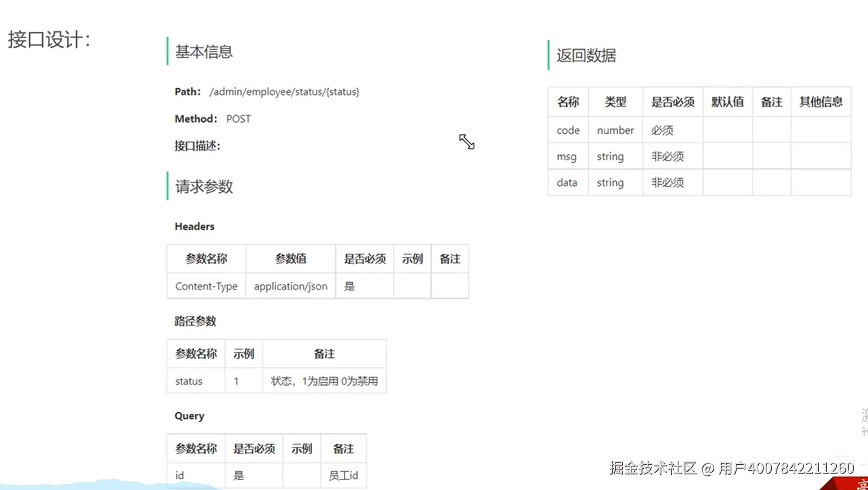Click the POST method value
This screenshot has height=490, width=868.
[x=238, y=119]
